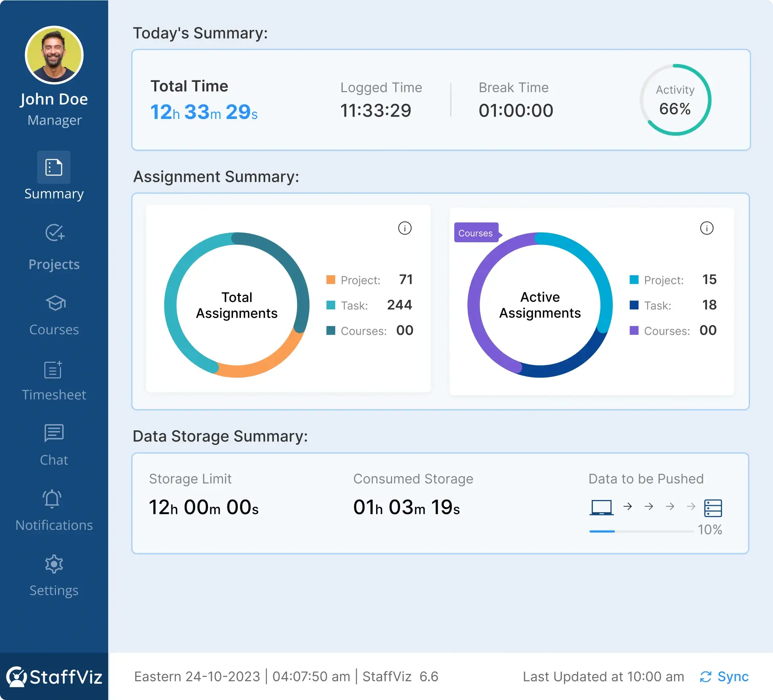Click the Data to be Pushed progress bar
The width and height of the screenshot is (773, 700).
click(x=641, y=531)
